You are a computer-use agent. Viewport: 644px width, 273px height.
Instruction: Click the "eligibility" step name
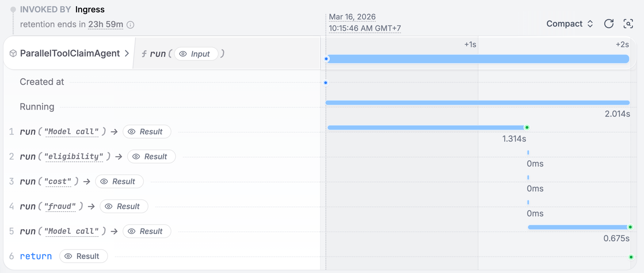(x=74, y=157)
